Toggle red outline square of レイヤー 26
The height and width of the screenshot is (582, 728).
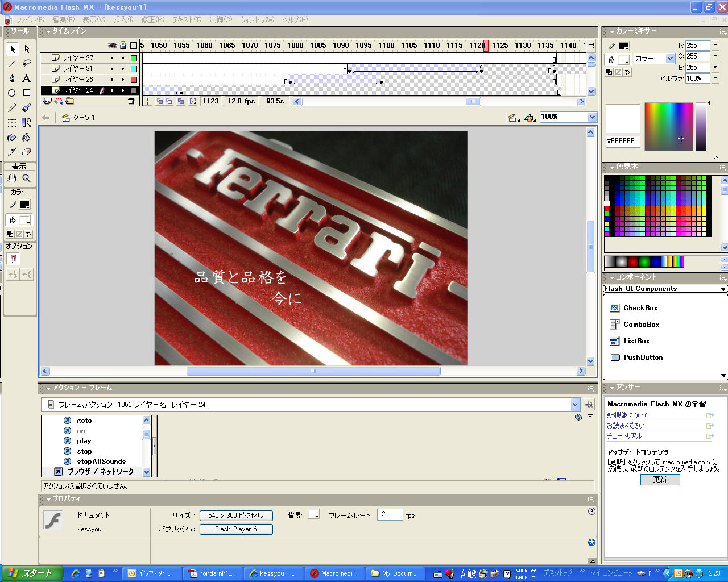point(134,80)
